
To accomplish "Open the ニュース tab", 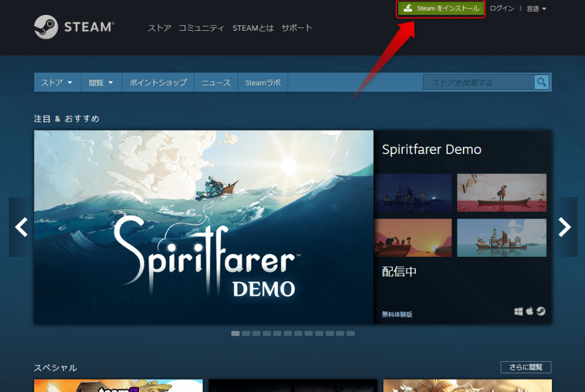I will click(x=216, y=82).
